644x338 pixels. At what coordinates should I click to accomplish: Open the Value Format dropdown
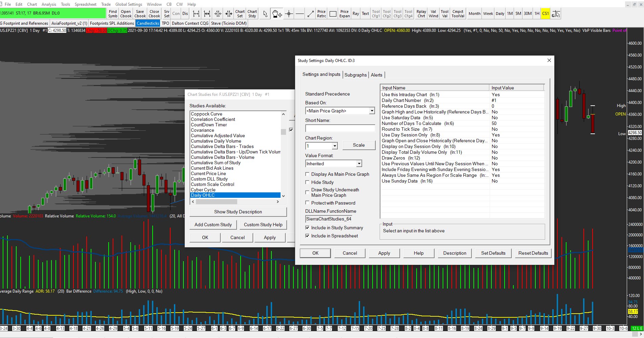359,164
